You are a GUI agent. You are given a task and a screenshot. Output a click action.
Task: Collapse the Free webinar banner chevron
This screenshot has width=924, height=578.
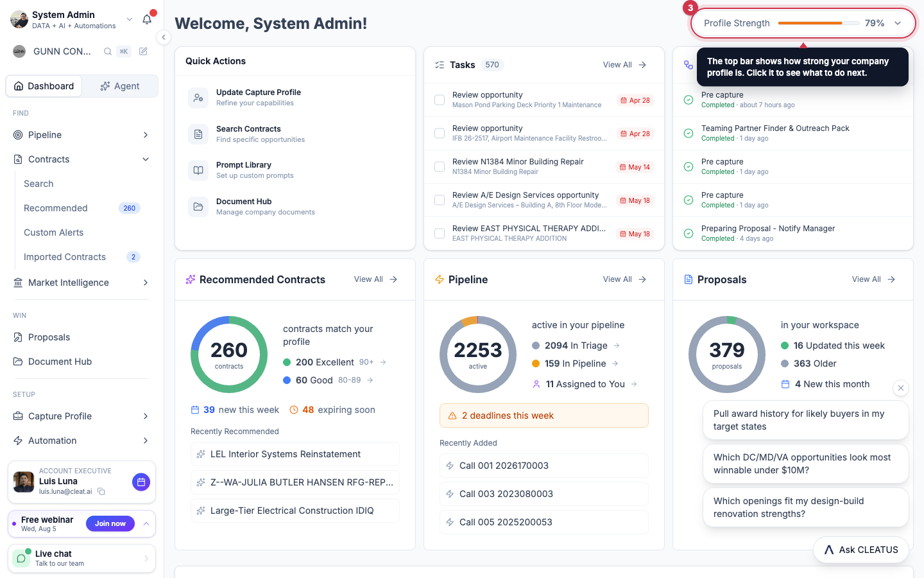tap(146, 524)
